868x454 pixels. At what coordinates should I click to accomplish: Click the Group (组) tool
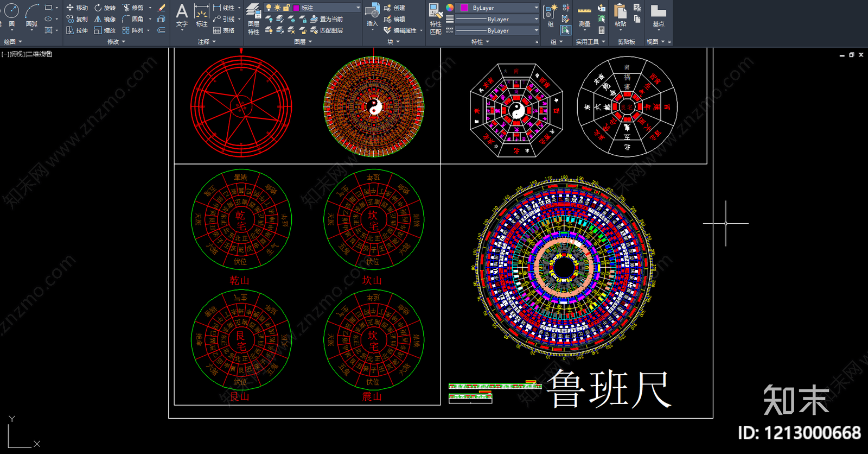(x=550, y=15)
